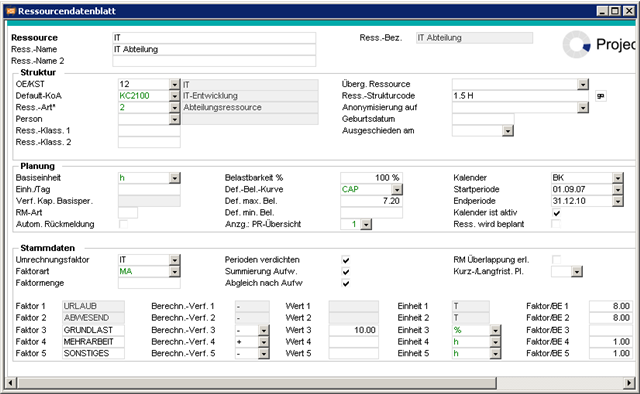Enable the Ress. wird beplant checkbox

click(x=556, y=224)
